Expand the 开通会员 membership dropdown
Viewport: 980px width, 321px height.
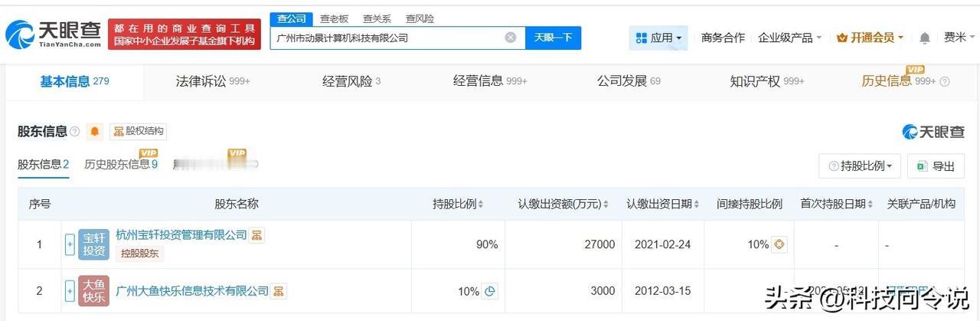(x=870, y=38)
